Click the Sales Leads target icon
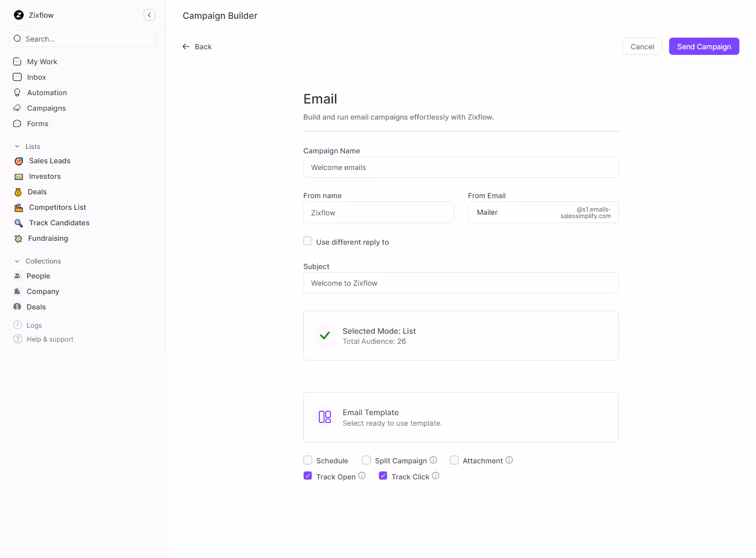Image resolution: width=756 pixels, height=558 pixels. tap(19, 161)
